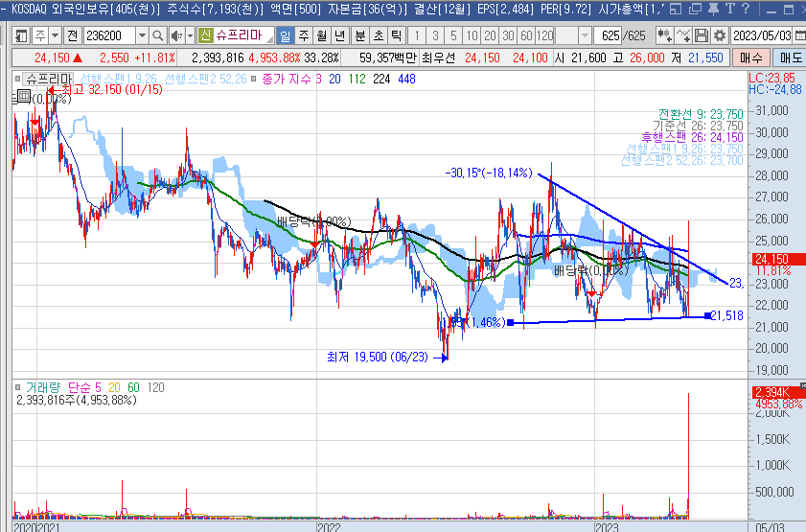Viewport: 806px width, 532px height.
Task: Toggle the 거래량 volume legend square
Action: [18, 387]
